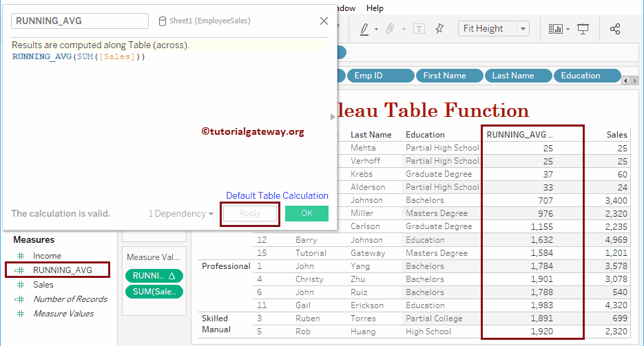Click the Education column header
Screen dimensions: 644x346
(x=425, y=134)
